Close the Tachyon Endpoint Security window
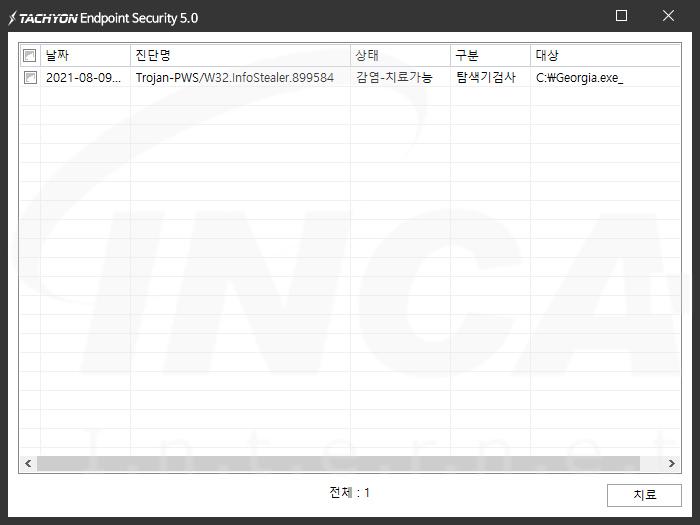700x525 pixels. point(668,16)
